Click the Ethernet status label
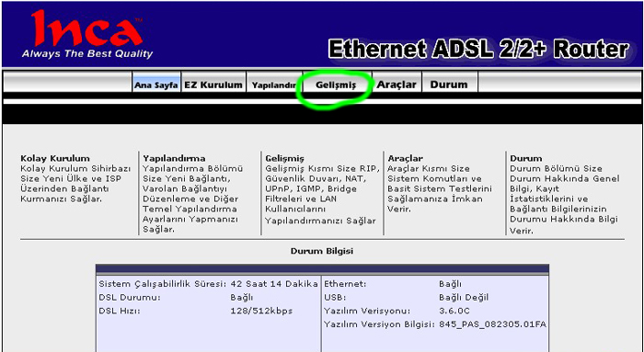 pyautogui.click(x=345, y=284)
